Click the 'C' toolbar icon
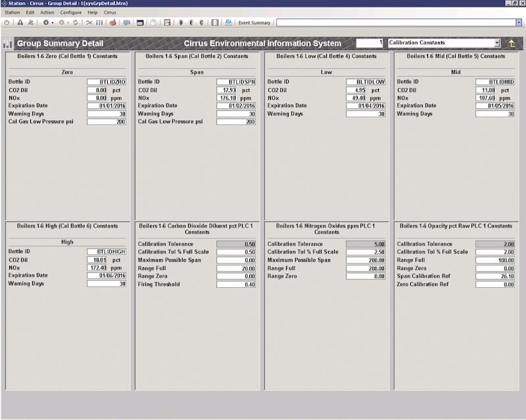Viewport: 526px width, 420px height. (x=201, y=22)
